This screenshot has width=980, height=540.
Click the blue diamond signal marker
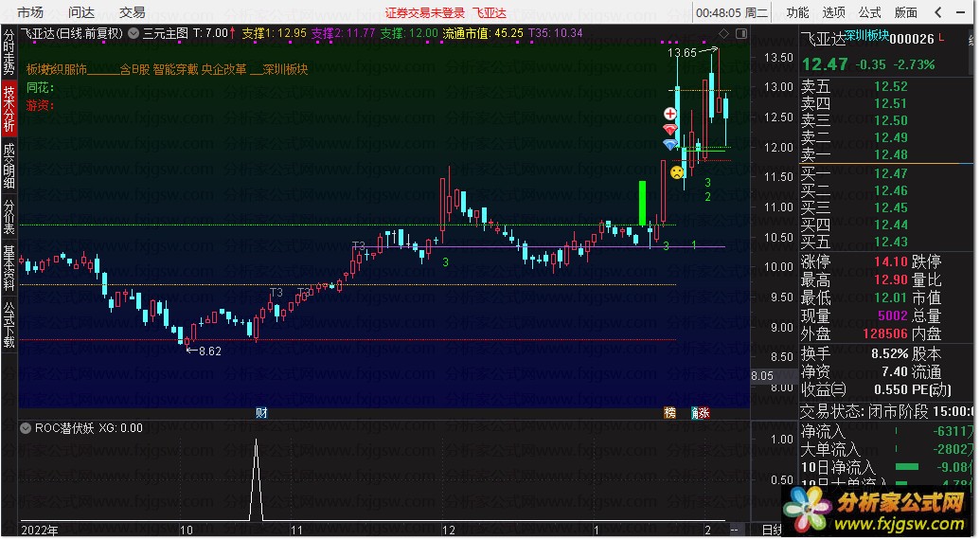[x=670, y=145]
